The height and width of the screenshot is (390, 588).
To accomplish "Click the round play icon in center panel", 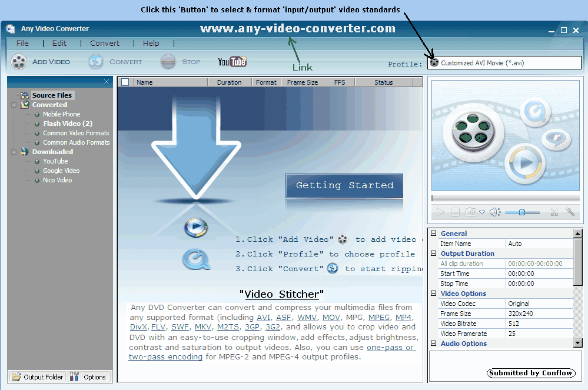I will coord(196,227).
